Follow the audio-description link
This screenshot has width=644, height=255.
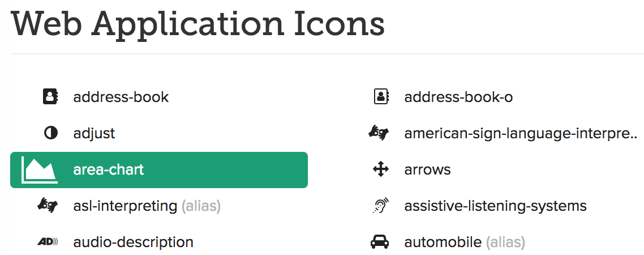coord(134,243)
